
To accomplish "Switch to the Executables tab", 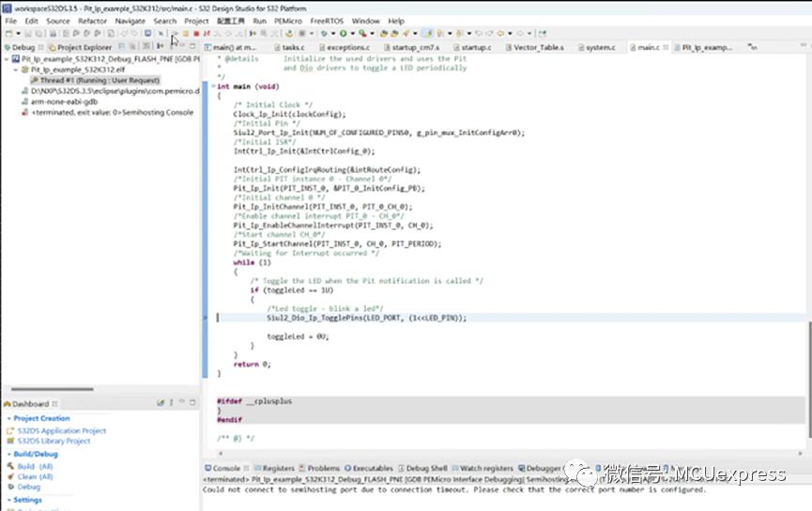I will 369,468.
